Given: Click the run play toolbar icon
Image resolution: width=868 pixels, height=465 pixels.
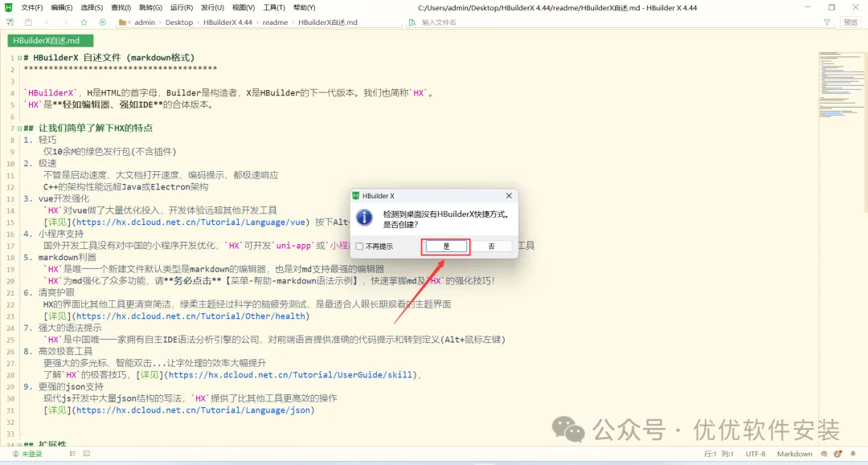Looking at the screenshot, I should click(102, 22).
